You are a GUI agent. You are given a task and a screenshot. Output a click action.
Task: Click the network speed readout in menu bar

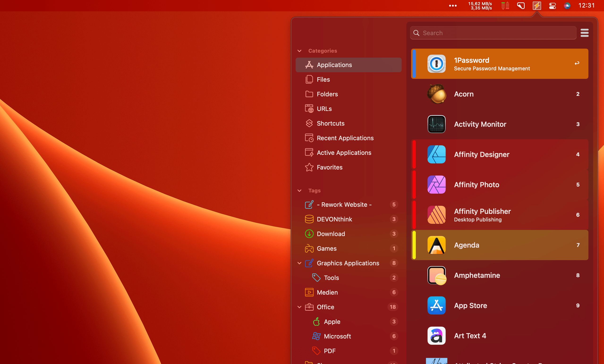[480, 6]
